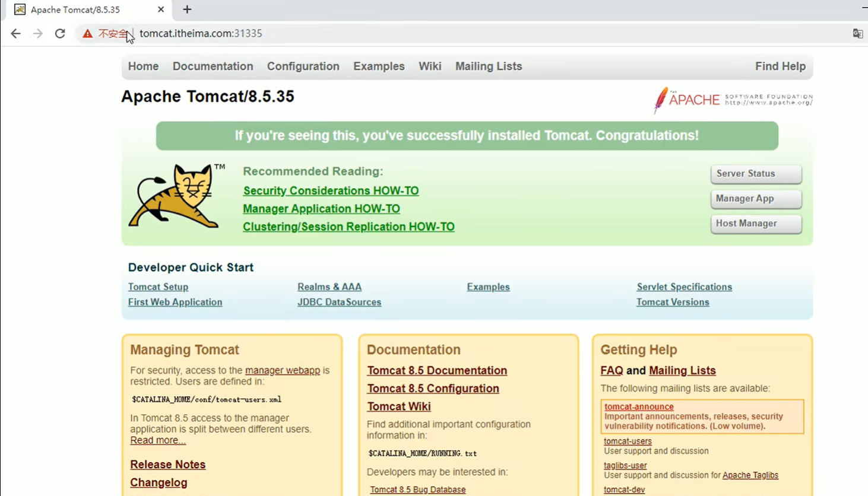Open Find Help in navigation bar
Viewport: 868px width, 496px height.
pyautogui.click(x=780, y=66)
